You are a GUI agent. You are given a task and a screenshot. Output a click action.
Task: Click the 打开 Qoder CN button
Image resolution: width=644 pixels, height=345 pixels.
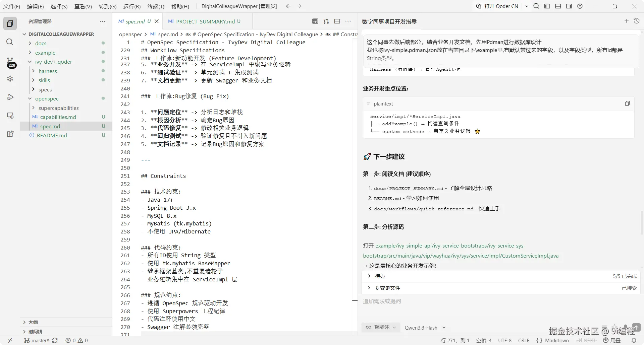(x=497, y=6)
